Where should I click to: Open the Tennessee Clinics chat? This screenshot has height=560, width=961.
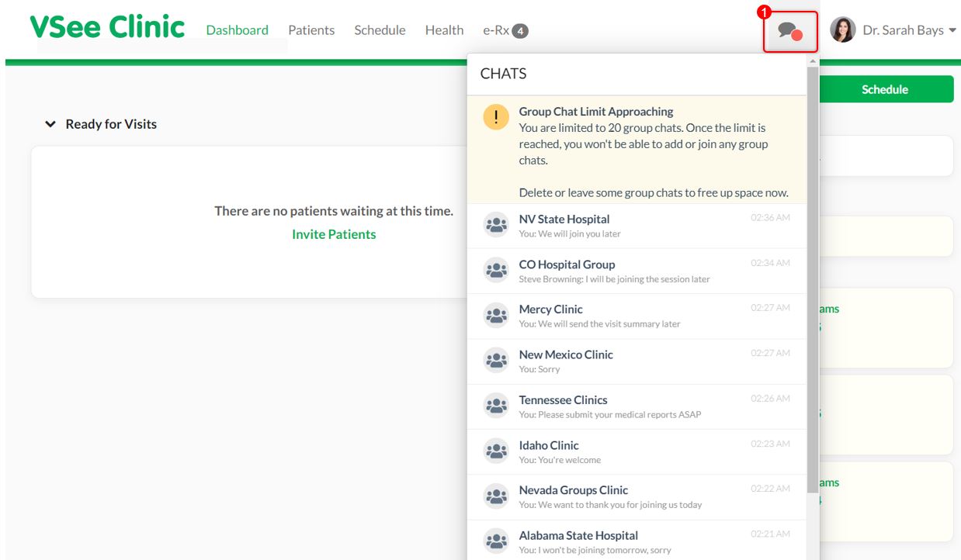[x=637, y=407]
